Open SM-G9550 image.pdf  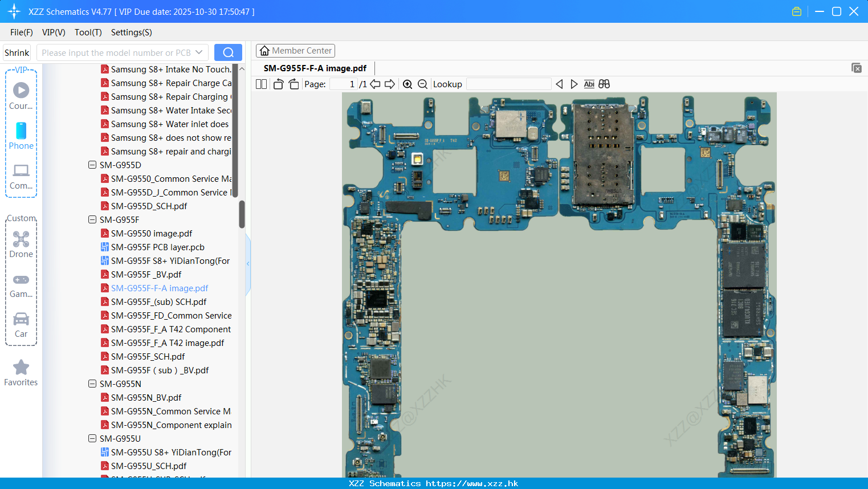[152, 233]
